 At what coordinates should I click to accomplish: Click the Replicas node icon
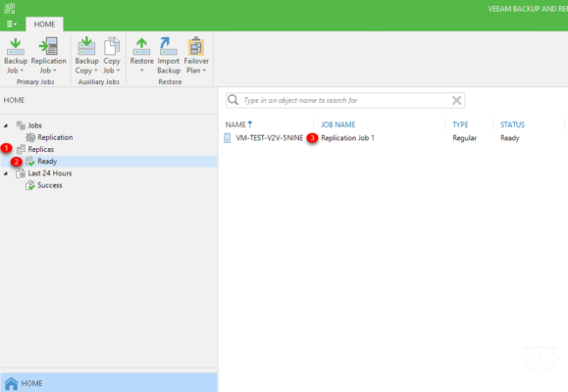click(21, 149)
